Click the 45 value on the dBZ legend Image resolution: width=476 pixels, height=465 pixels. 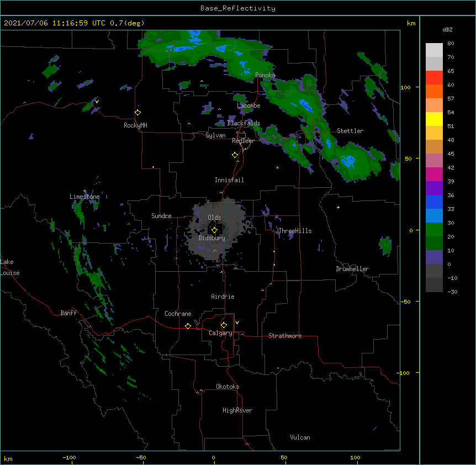(451, 154)
